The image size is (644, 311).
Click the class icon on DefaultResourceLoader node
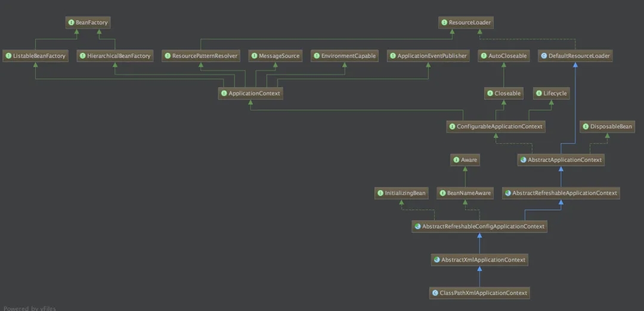tap(543, 56)
